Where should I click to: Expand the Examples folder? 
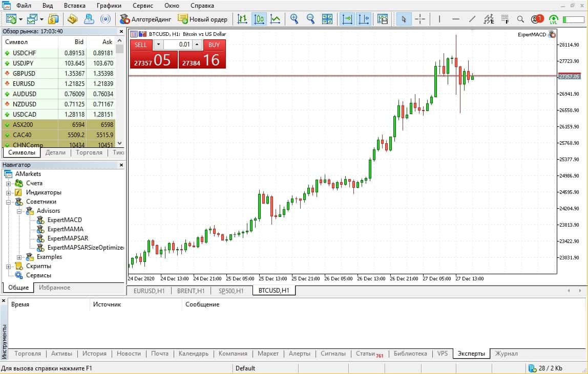(19, 257)
